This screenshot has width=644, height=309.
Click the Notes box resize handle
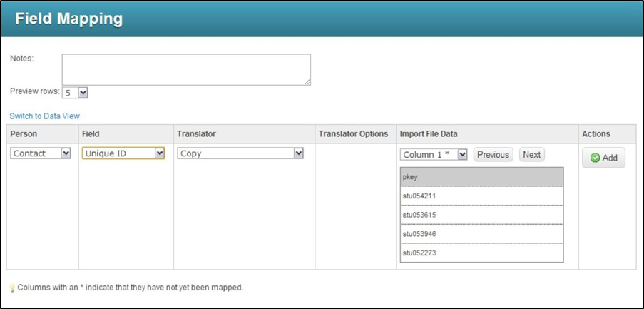pyautogui.click(x=307, y=82)
